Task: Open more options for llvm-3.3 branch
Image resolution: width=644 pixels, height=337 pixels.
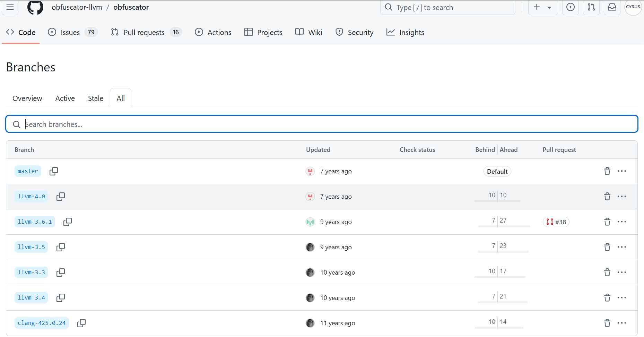Action: pyautogui.click(x=622, y=272)
